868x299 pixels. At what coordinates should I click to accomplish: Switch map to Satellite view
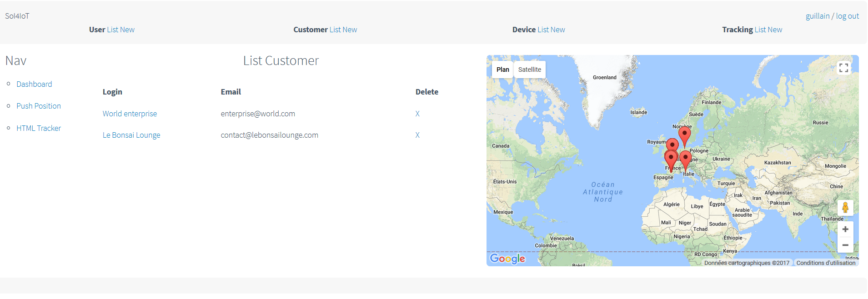(530, 70)
